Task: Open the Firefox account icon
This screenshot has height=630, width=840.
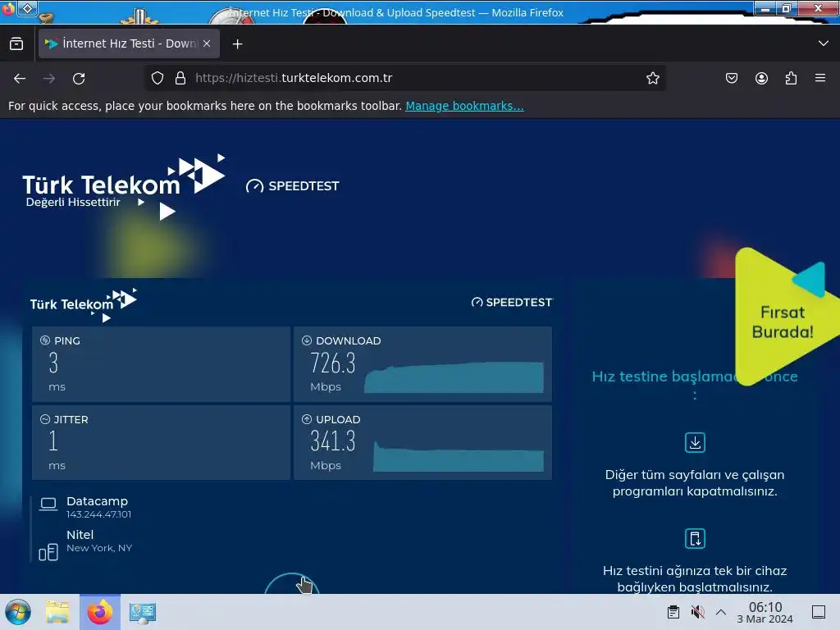Action: coord(761,78)
